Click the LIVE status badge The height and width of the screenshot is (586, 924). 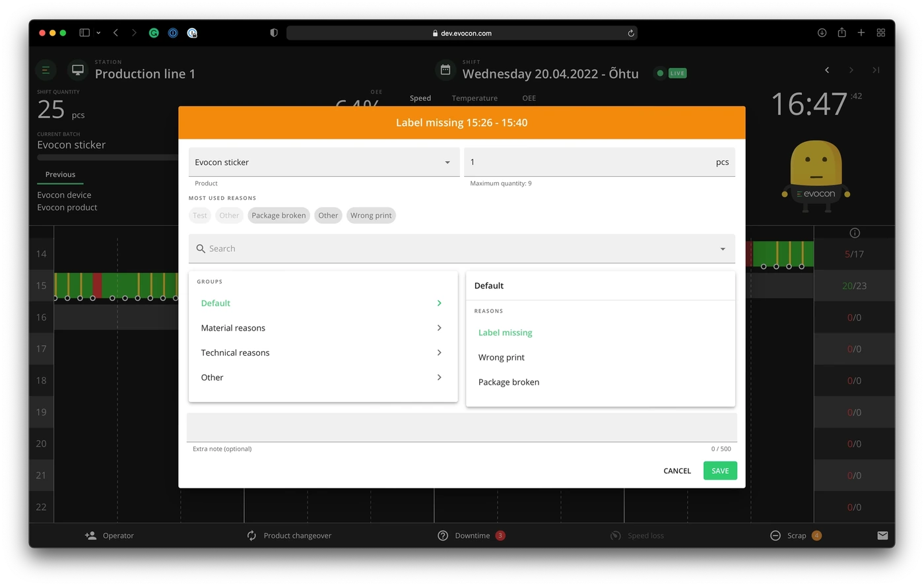coord(677,73)
